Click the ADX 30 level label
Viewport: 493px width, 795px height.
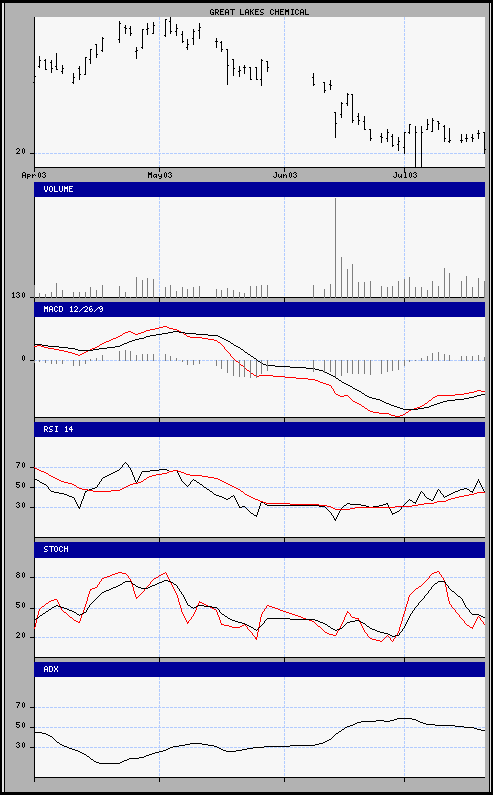(x=20, y=746)
